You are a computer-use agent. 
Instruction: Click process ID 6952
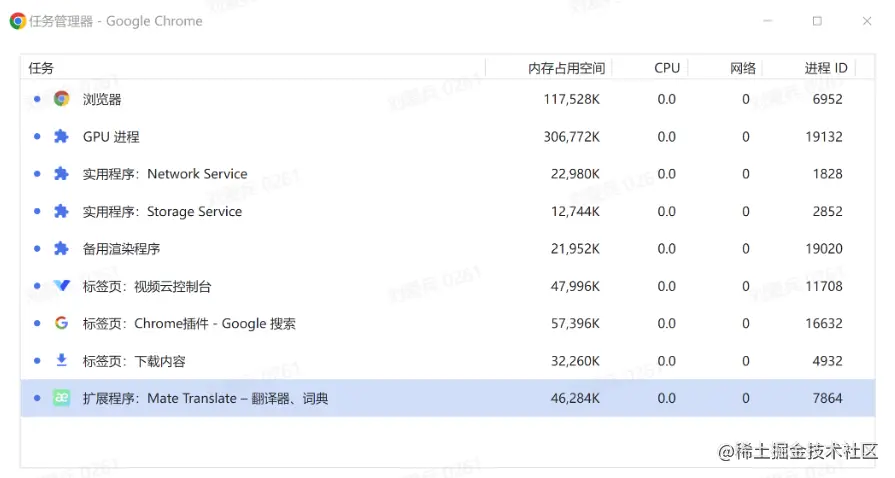coord(828,99)
